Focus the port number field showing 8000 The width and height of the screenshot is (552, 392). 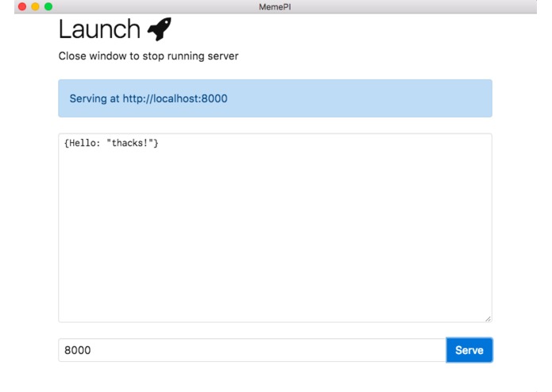[x=252, y=350]
